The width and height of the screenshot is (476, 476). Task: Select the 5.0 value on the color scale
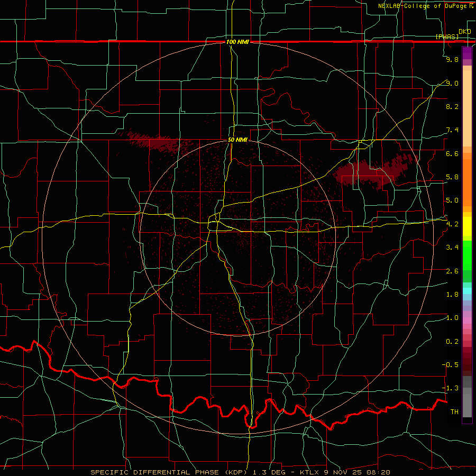[452, 200]
